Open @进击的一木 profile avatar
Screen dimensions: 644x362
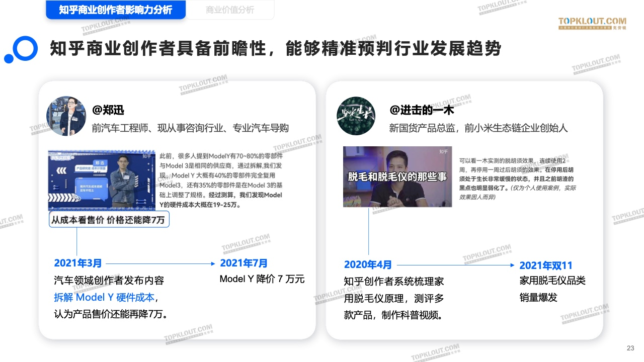356,116
